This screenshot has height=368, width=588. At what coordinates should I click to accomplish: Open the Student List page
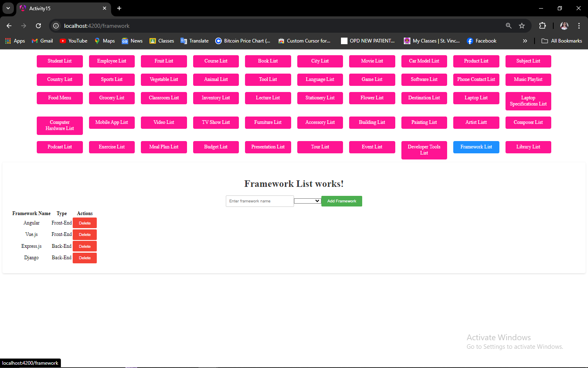pyautogui.click(x=60, y=61)
